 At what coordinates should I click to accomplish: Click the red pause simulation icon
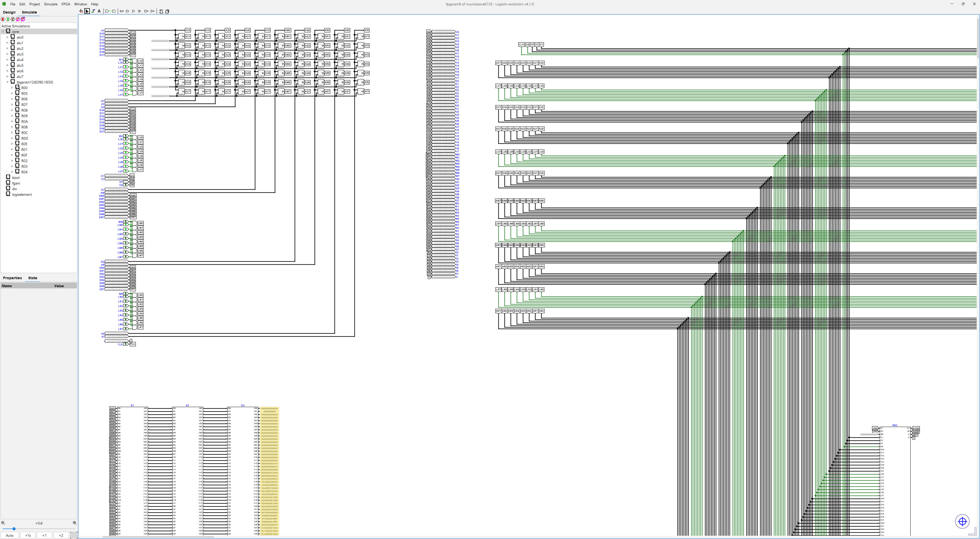coord(3,19)
